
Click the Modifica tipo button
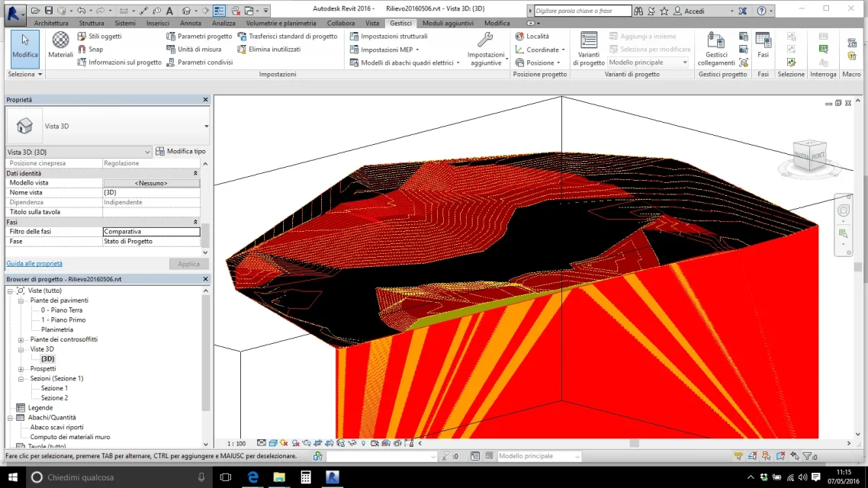pyautogui.click(x=181, y=151)
